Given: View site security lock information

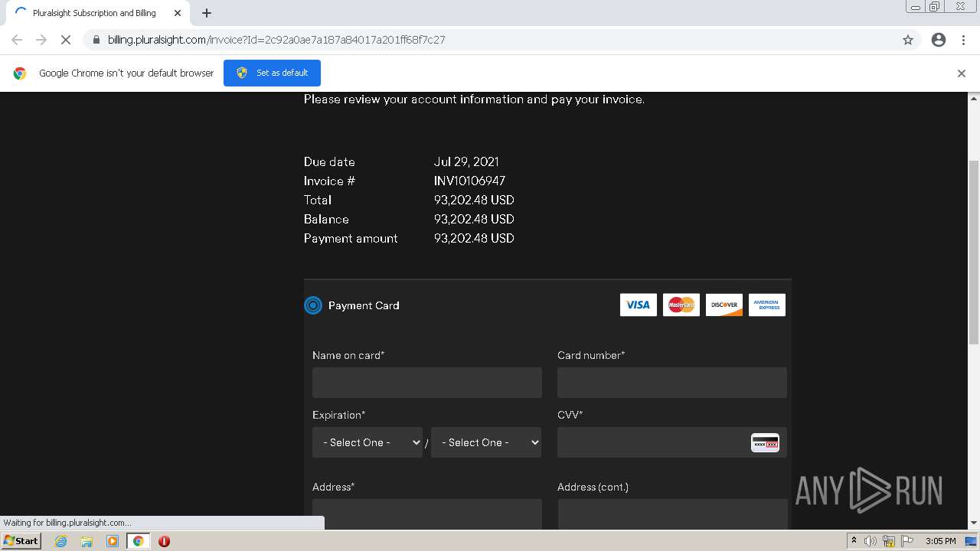Looking at the screenshot, I should coord(96,40).
